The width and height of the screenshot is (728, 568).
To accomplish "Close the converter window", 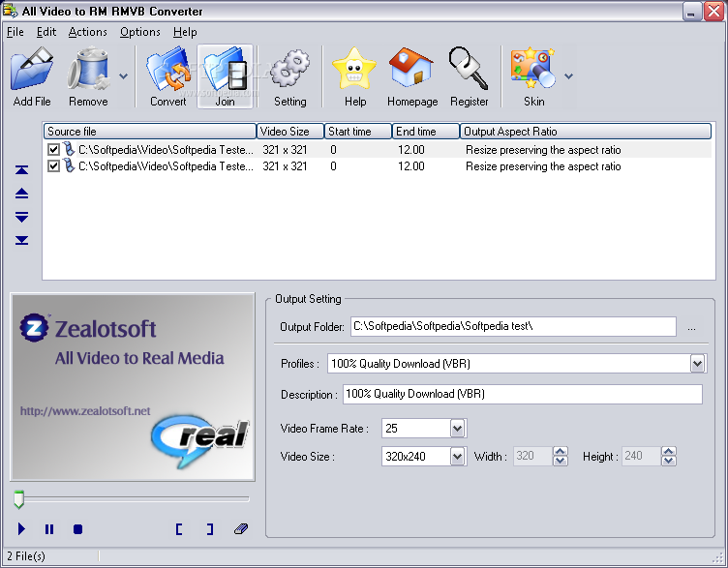I will tap(713, 12).
